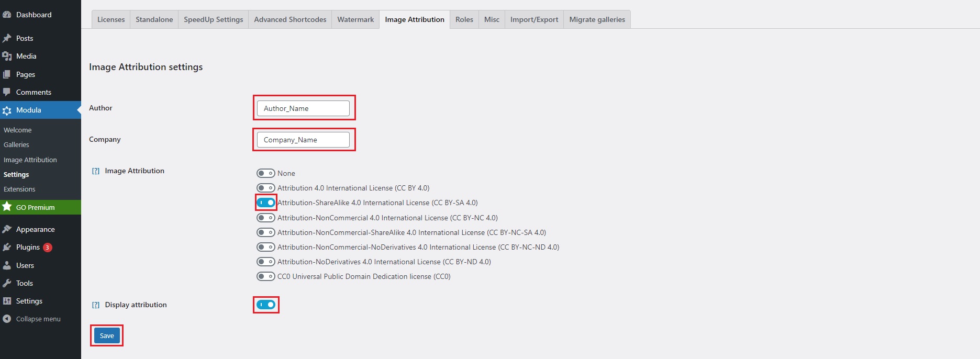The image size is (980, 359).
Task: Click the Author name input field
Action: point(303,108)
